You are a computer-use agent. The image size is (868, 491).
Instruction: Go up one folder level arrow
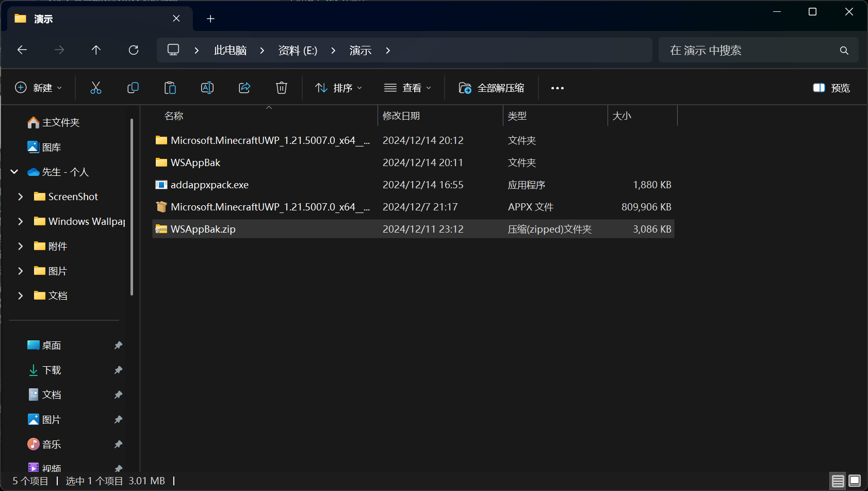[x=96, y=50]
